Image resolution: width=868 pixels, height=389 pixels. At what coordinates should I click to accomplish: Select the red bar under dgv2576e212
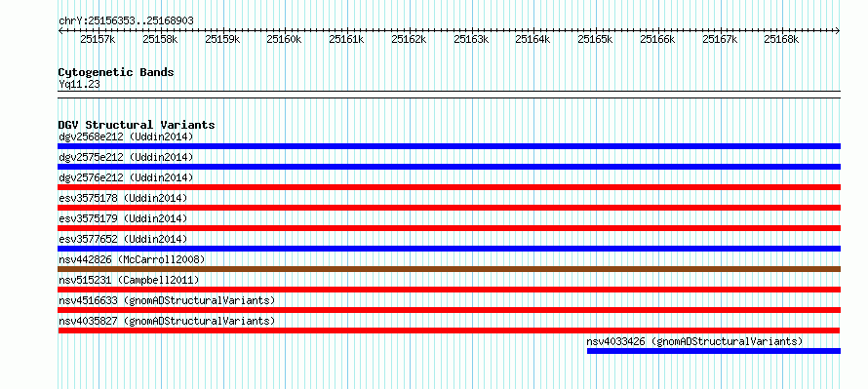(x=450, y=187)
